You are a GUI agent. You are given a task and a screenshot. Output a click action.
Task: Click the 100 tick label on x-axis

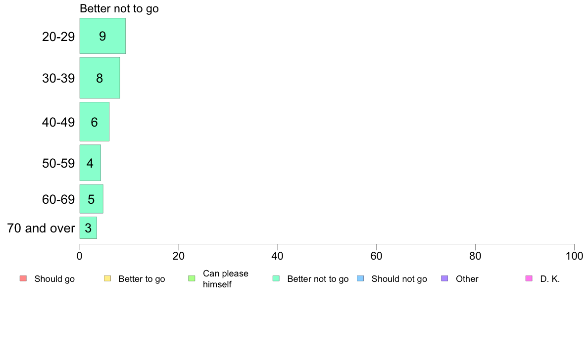pyautogui.click(x=574, y=256)
